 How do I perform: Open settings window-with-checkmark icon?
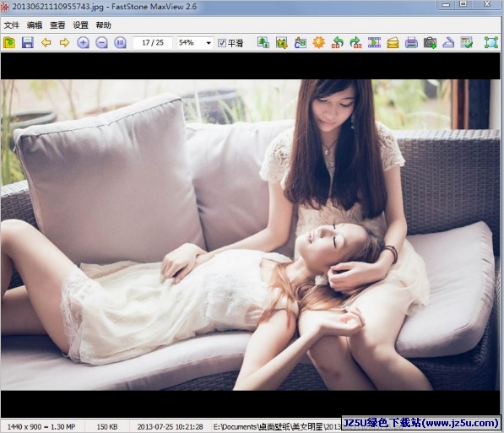(x=467, y=42)
